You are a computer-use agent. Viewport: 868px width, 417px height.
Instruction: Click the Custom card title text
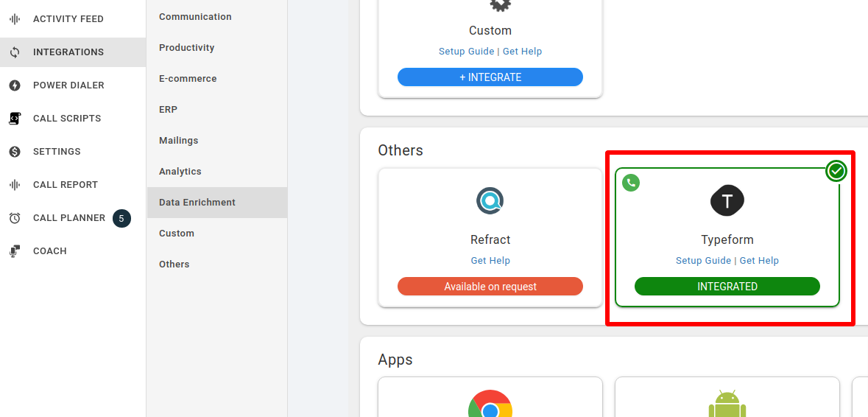(490, 30)
